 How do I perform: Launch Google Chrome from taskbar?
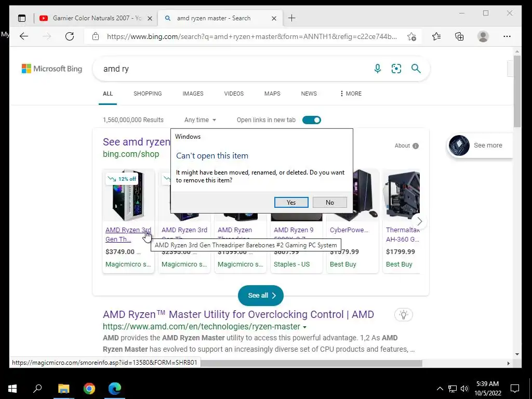click(x=89, y=389)
